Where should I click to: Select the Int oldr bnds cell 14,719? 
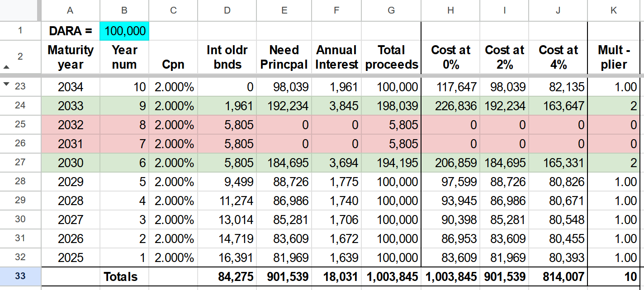coord(227,239)
